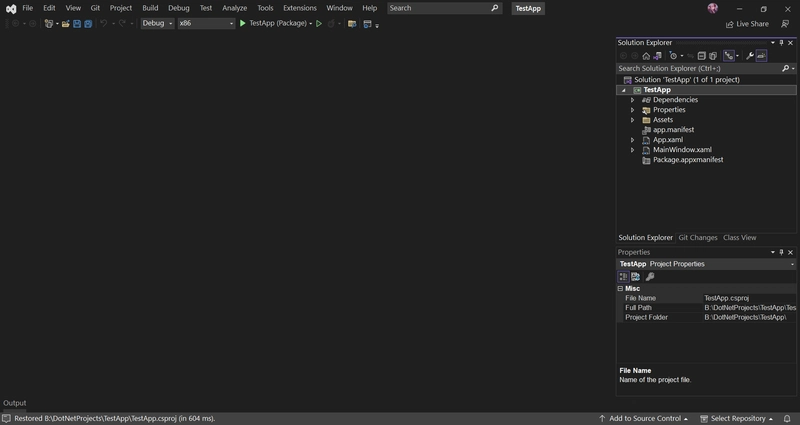The width and height of the screenshot is (800, 425).
Task: Open notifications bell in the status bar
Action: (x=787, y=418)
